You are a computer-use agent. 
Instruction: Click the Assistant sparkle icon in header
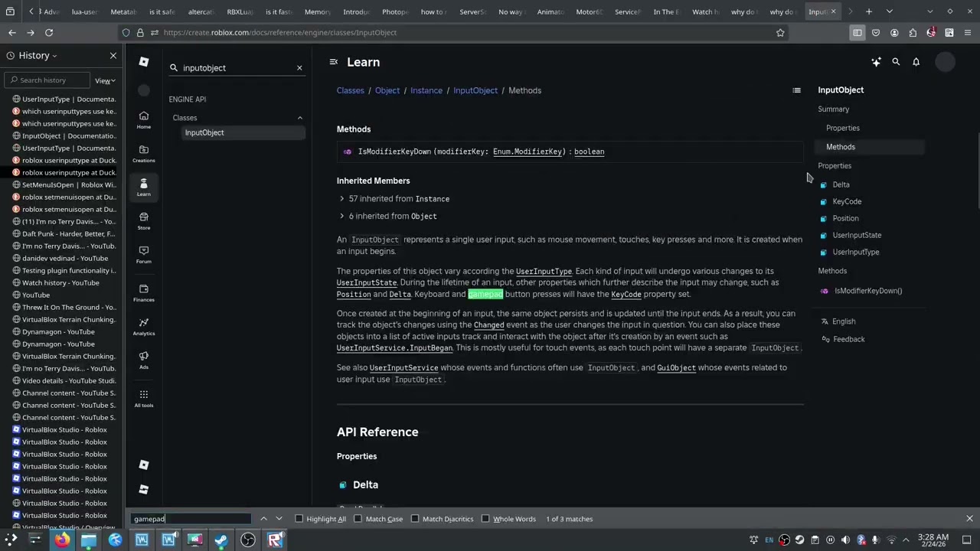[x=876, y=62]
